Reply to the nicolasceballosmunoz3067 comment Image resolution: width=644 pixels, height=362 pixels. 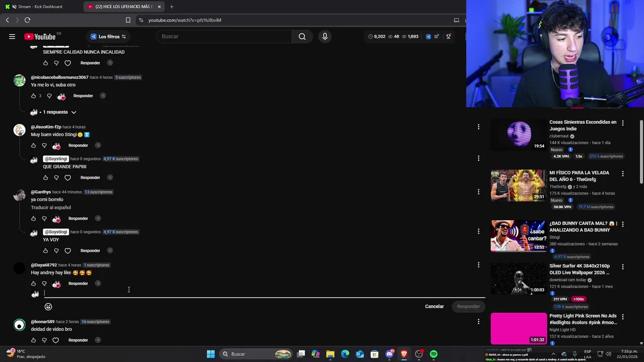83,96
